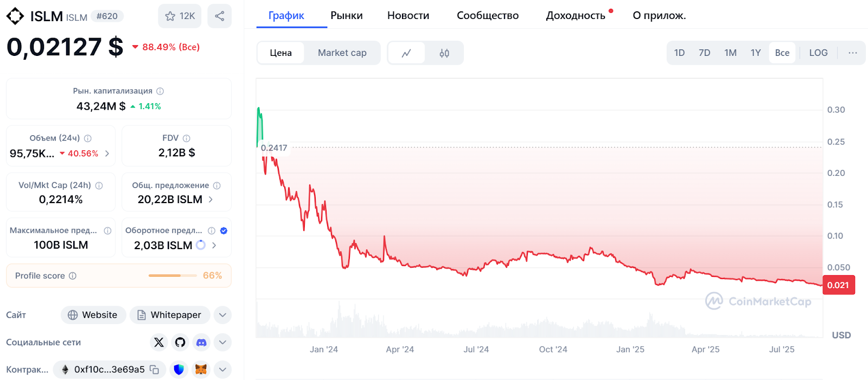Click info icon next to FDV

click(187, 138)
